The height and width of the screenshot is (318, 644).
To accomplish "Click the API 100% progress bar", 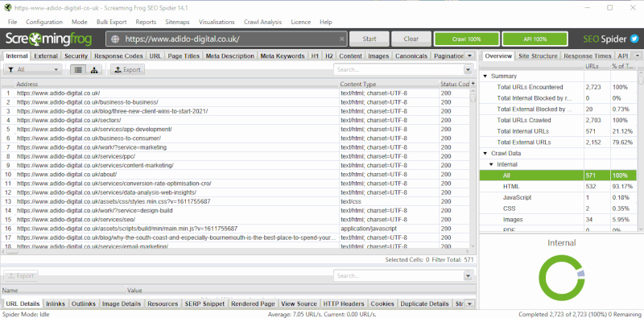I will [535, 39].
